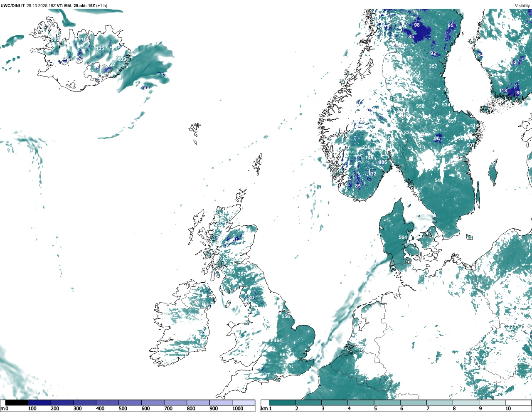Click the "186" value over Norway
Image resolution: width=532 pixels, height=412 pixels.
tap(382, 162)
